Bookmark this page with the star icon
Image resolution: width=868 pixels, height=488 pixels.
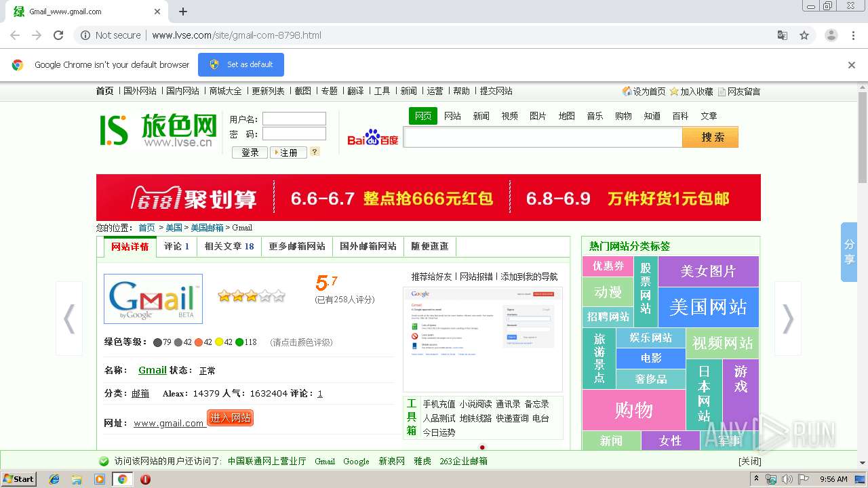pyautogui.click(x=804, y=35)
